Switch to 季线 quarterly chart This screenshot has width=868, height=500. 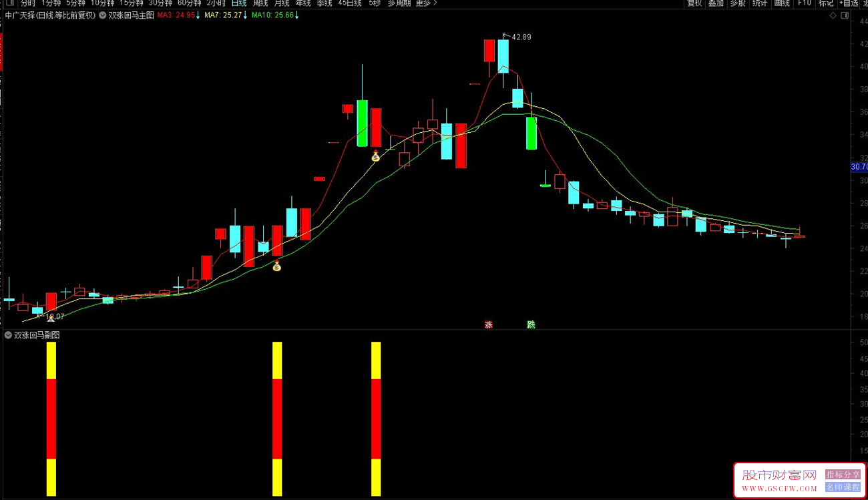324,3
